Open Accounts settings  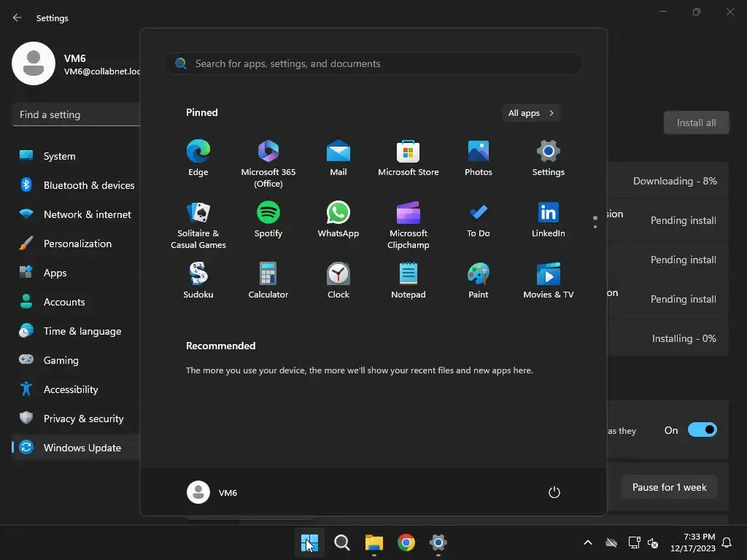click(76, 301)
